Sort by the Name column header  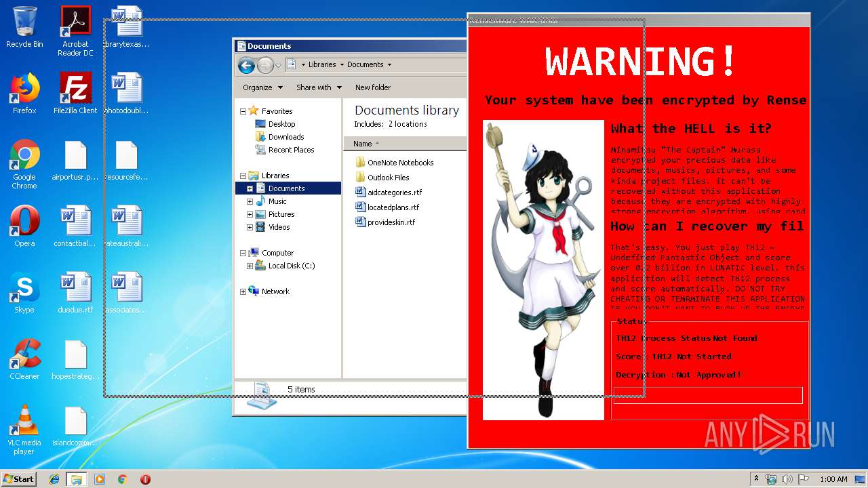tap(406, 144)
